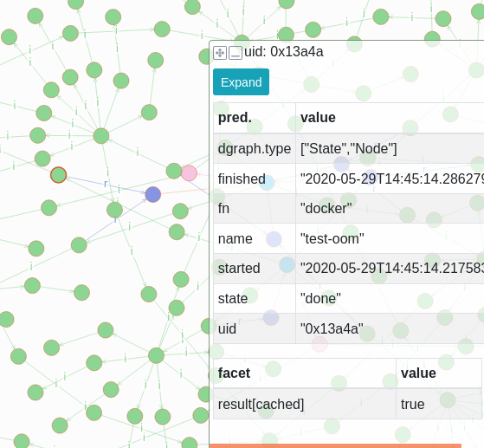Select the blue graph node

[153, 194]
